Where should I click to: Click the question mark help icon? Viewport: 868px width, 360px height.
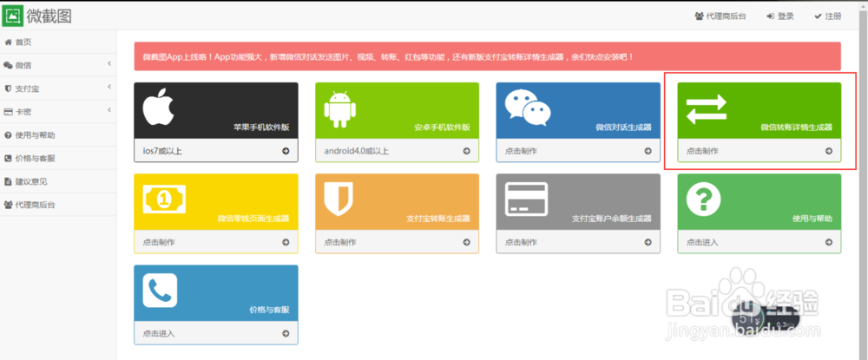pos(703,199)
